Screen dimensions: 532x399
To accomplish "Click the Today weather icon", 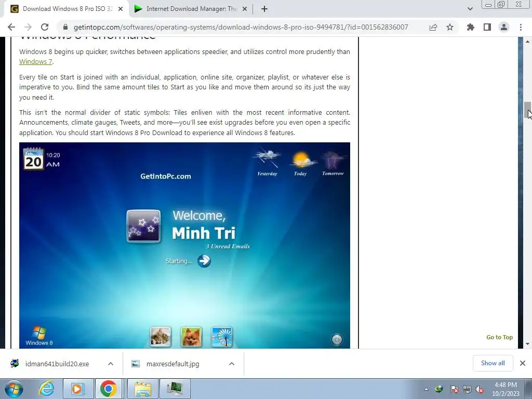I will (302, 160).
